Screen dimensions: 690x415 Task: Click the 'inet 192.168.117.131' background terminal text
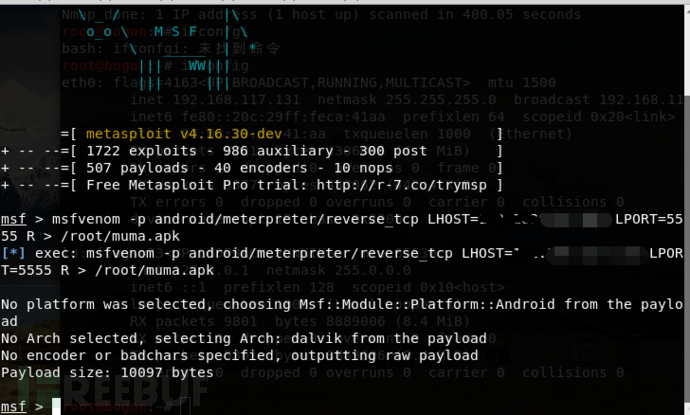214,100
